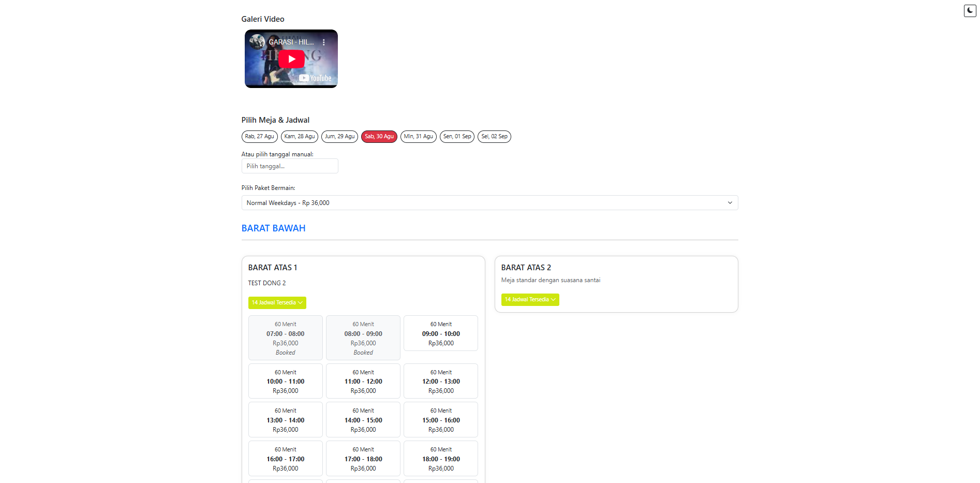The image size is (980, 483).
Task: Collapse the BARAT ATAS 1 schedule list
Action: (x=277, y=303)
